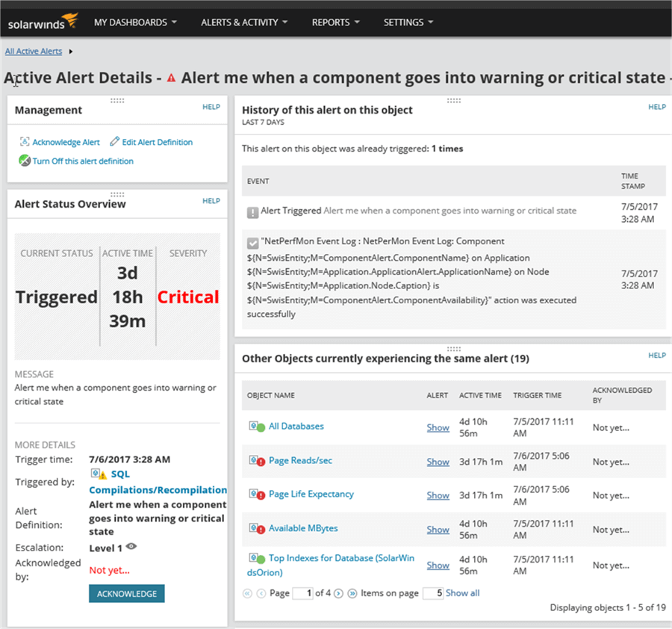This screenshot has height=629, width=672.
Task: Click the Items on page input field
Action: pyautogui.click(x=433, y=593)
